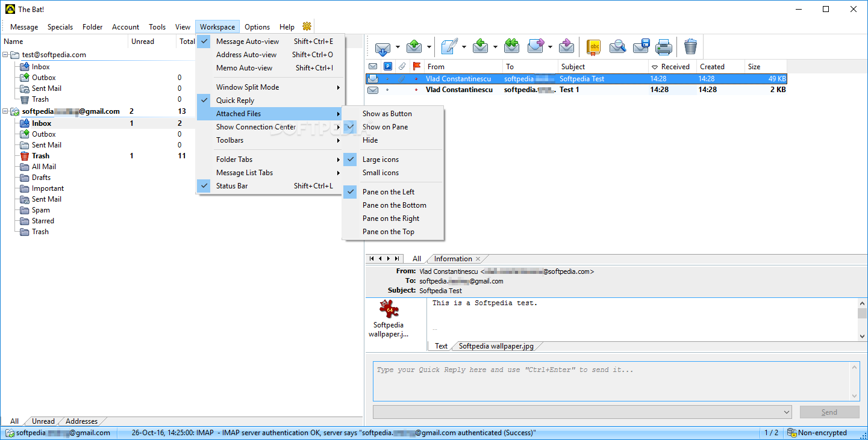
Task: Collapse the gmail.com account tree
Action: pos(5,111)
